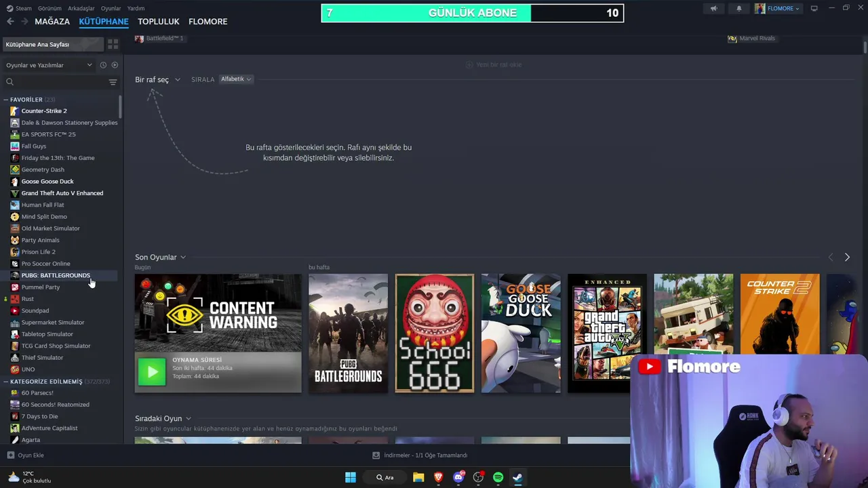
Task: Select Old Market Simulator
Action: pyautogui.click(x=50, y=228)
